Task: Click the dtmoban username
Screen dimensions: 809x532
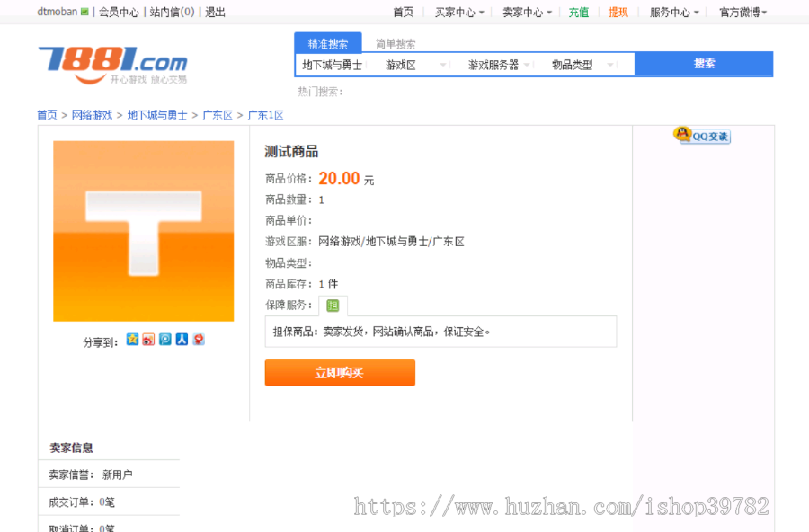Action: tap(58, 12)
